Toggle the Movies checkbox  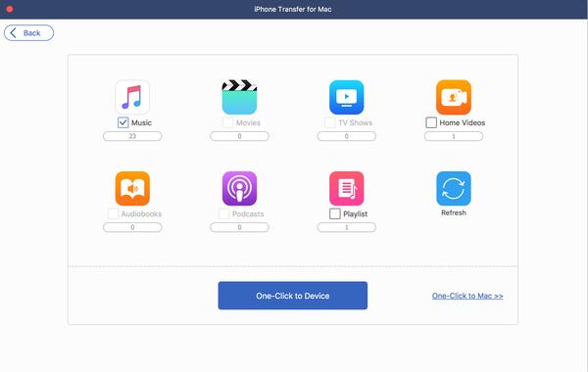[227, 122]
